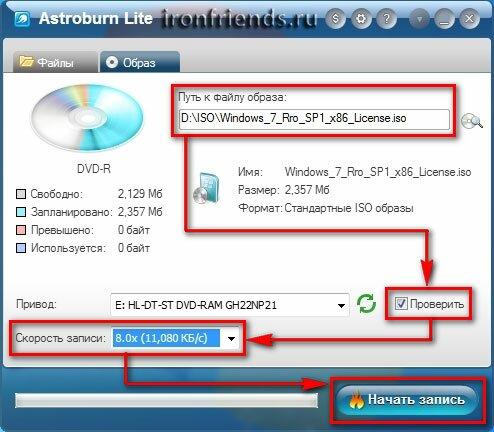The width and height of the screenshot is (494, 432).
Task: Click the Начать запись button
Action: [407, 400]
